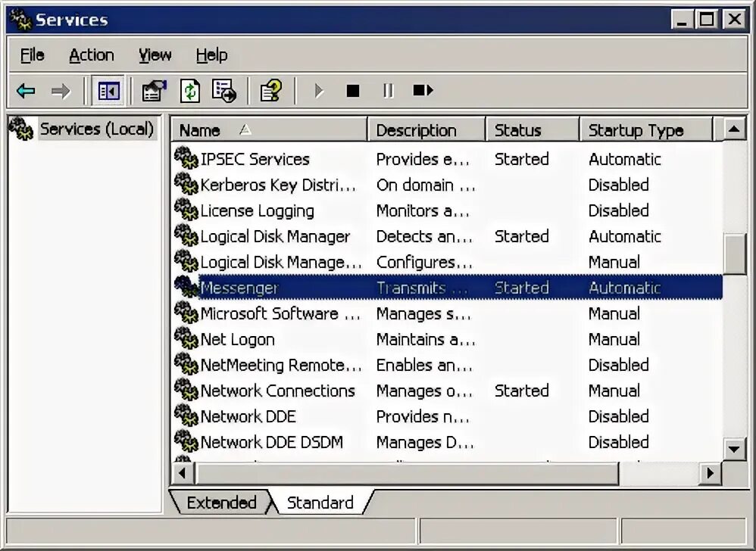Screen dimensions: 756x551
Task: Click the Start Service play icon
Action: coord(319,91)
